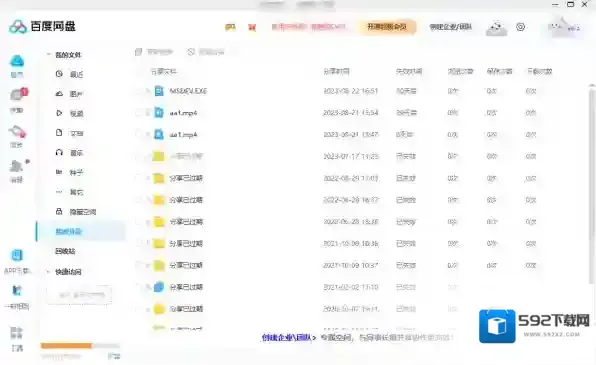596x365 pixels.
Task: Tick the checkbox for share dated 2023-08-21
Action: (139, 113)
